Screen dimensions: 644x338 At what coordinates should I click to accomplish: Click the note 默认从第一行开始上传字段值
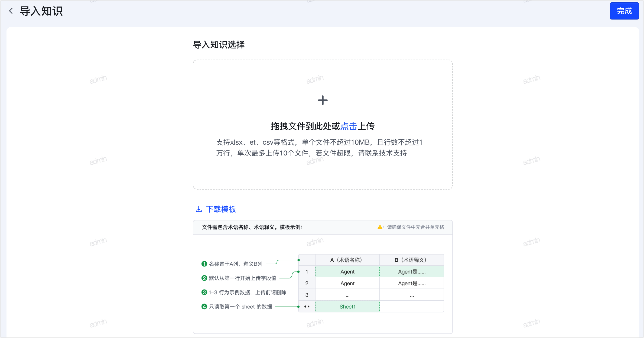coord(242,278)
